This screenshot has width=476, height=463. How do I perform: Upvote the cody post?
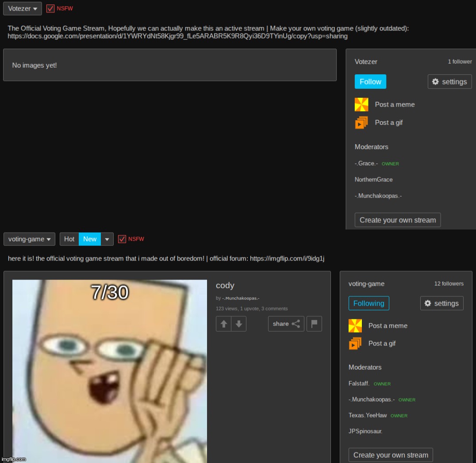click(223, 324)
